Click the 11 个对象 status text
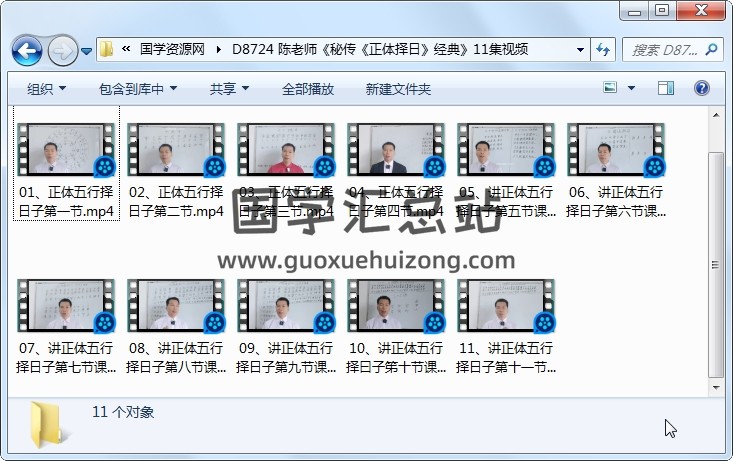 click(123, 412)
